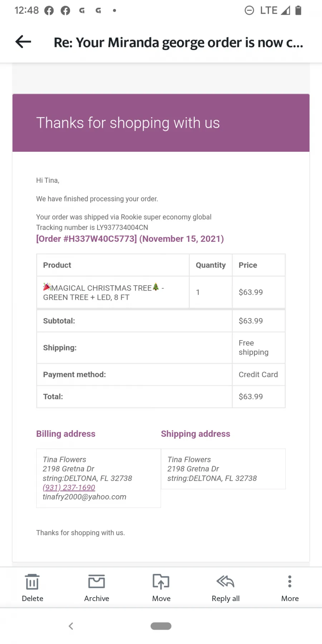Tap the home pill navigation handle

coord(161,626)
